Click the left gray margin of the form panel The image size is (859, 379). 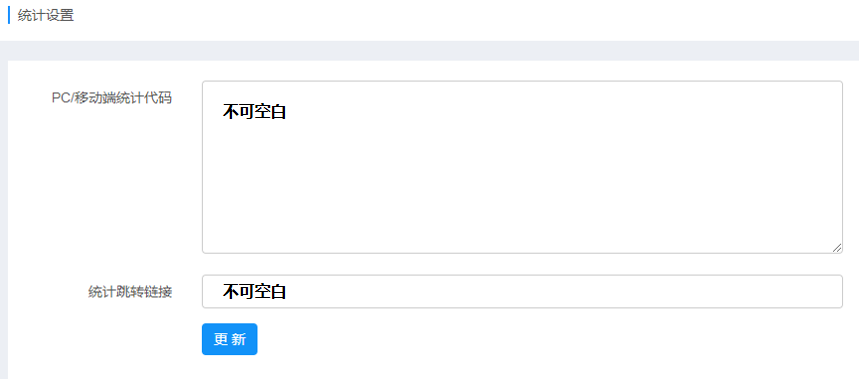tap(4, 219)
